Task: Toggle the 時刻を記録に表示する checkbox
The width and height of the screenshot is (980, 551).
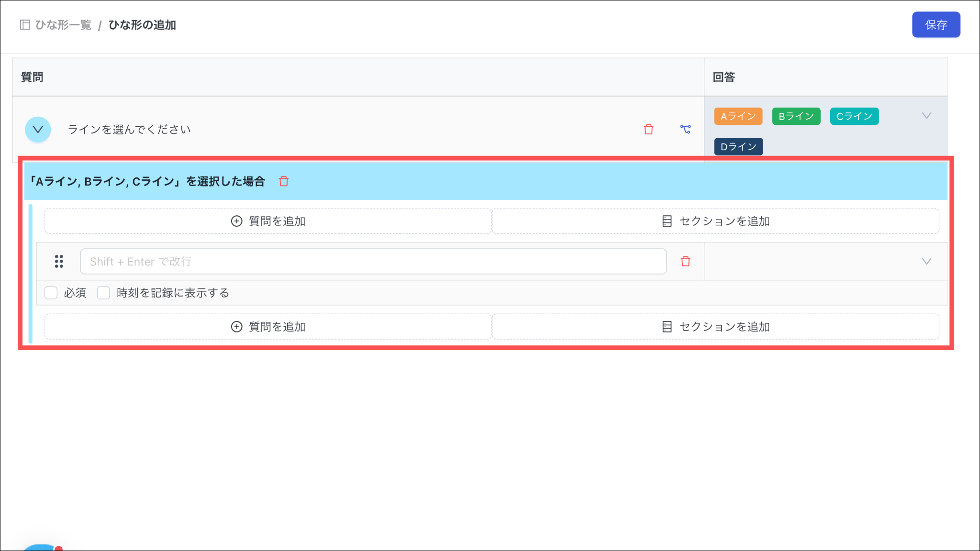Action: 103,293
